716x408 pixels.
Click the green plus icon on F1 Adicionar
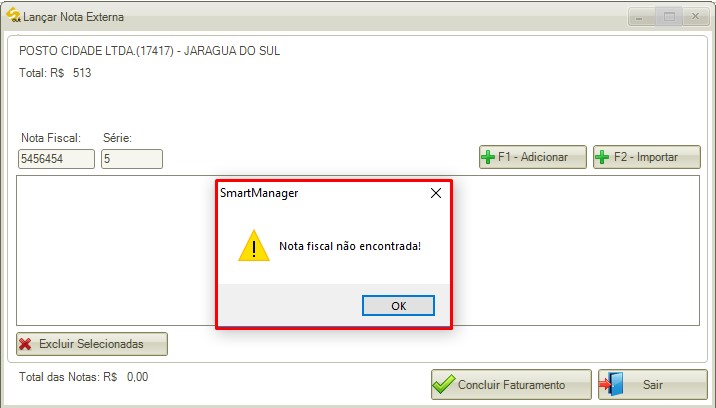click(x=488, y=157)
